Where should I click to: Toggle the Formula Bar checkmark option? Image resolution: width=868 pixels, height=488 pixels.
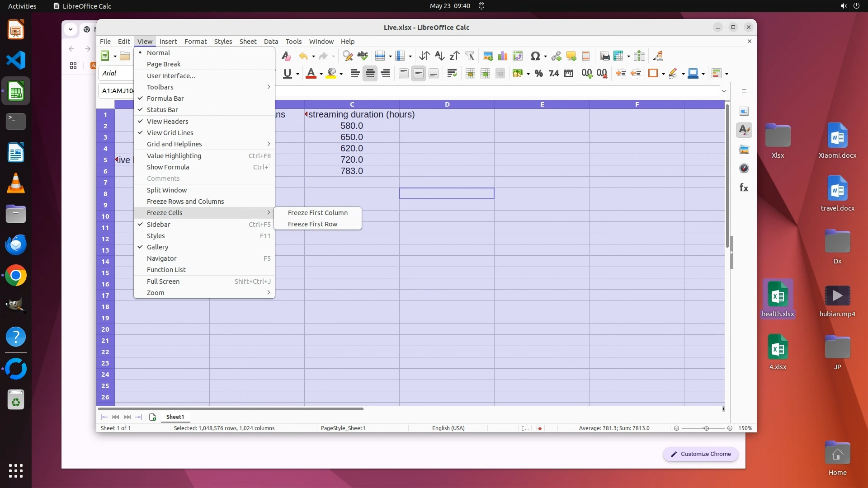tap(165, 99)
